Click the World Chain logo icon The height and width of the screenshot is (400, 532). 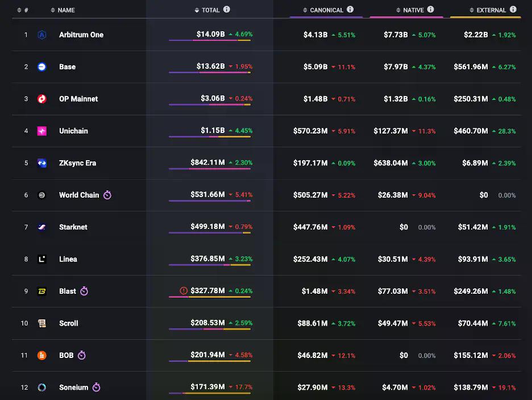click(x=41, y=195)
